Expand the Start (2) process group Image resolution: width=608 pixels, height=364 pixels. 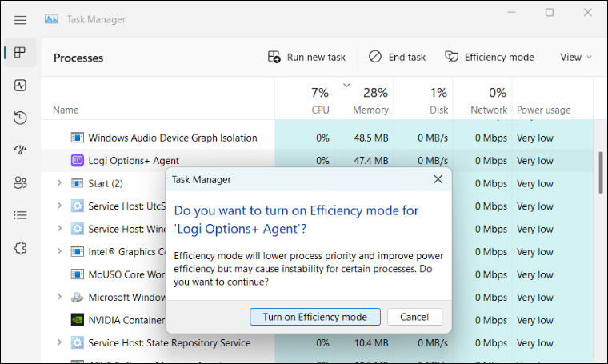[x=59, y=183]
